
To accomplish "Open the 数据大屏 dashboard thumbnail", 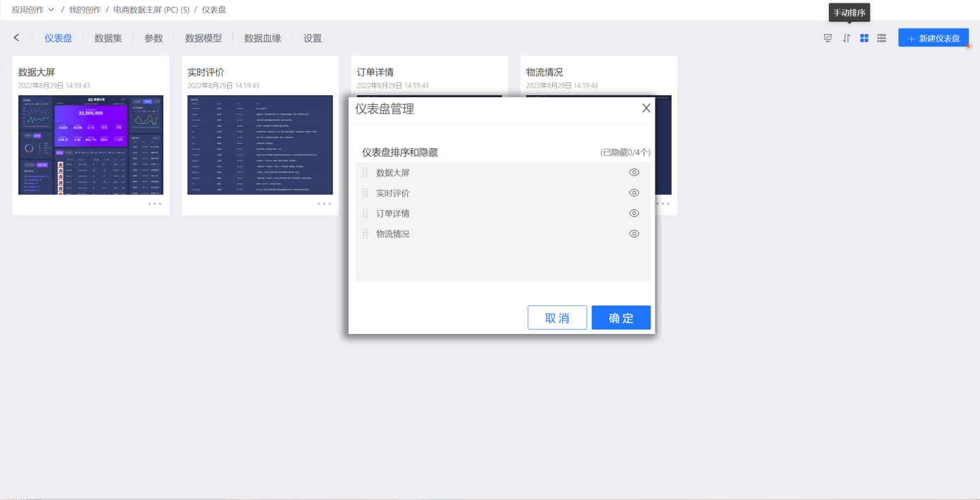I will coord(91,145).
